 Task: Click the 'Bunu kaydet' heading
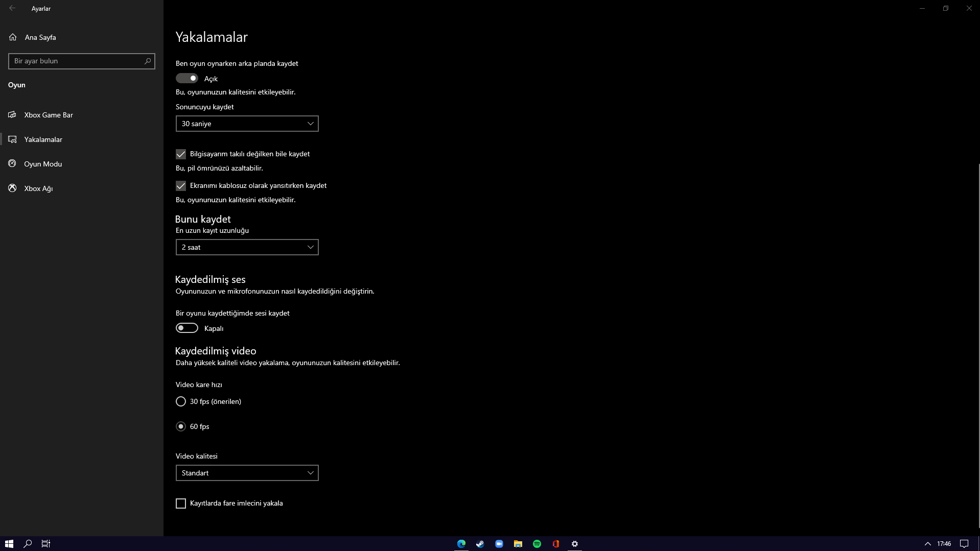[x=203, y=219]
